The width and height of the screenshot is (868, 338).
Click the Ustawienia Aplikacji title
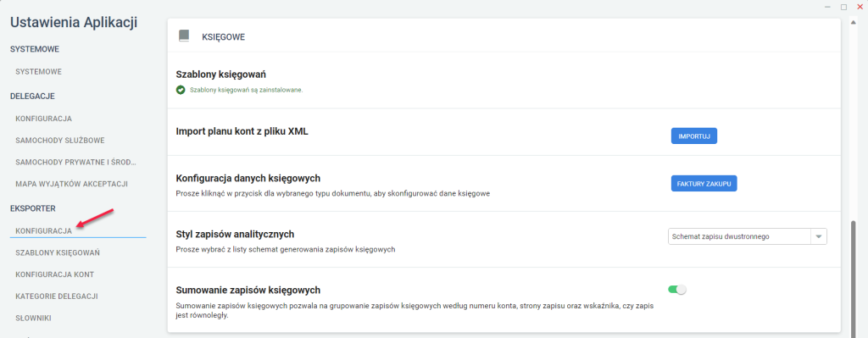pyautogui.click(x=74, y=23)
